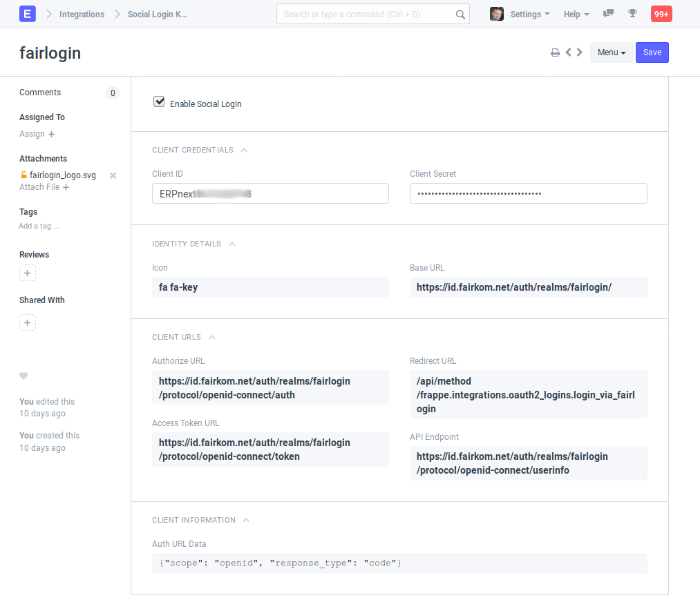Click the Save button
The image size is (700, 609).
point(652,52)
